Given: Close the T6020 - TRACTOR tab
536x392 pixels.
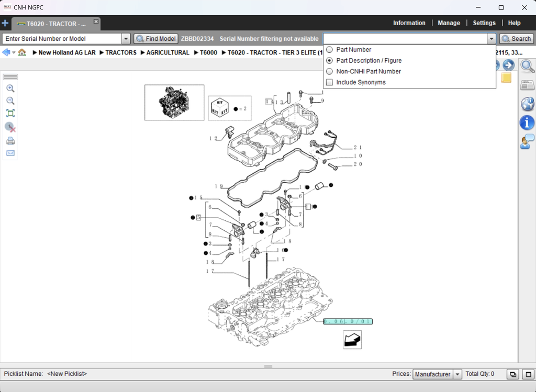Looking at the screenshot, I should (x=96, y=21).
